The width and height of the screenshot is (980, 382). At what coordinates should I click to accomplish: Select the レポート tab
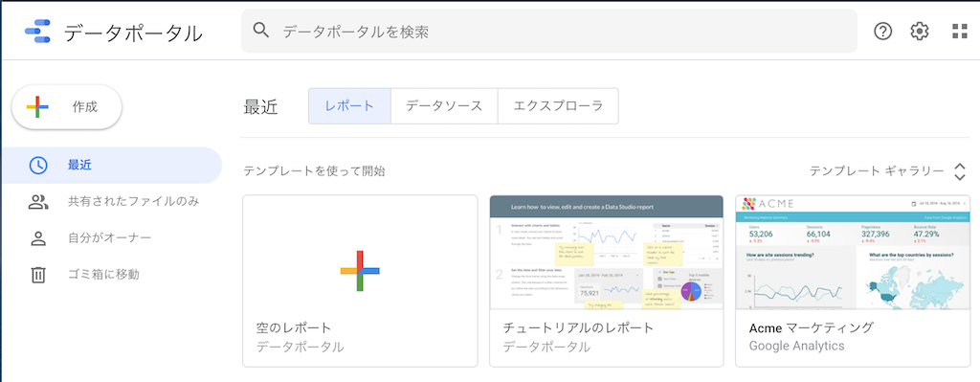349,105
